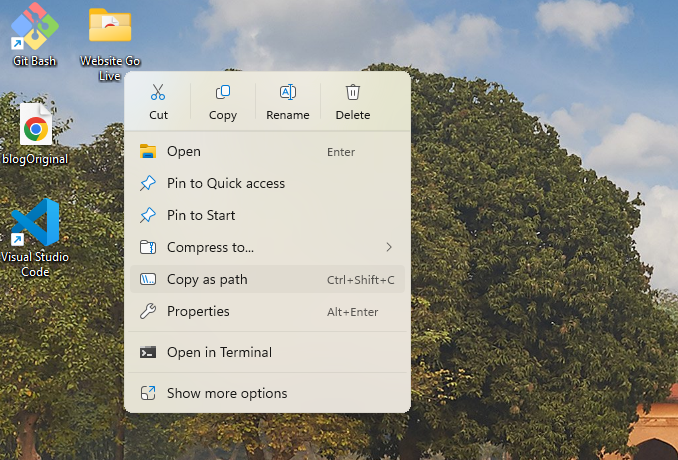
Task: Open Properties from the context menu
Action: [x=198, y=311]
